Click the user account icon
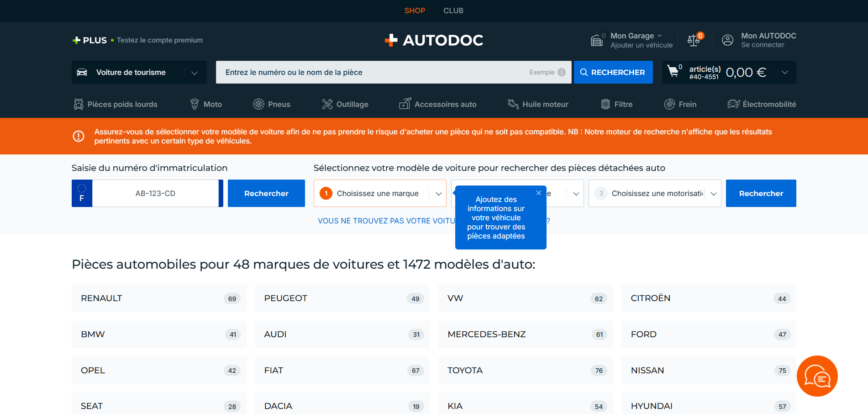Image resolution: width=868 pixels, height=414 pixels. (727, 40)
